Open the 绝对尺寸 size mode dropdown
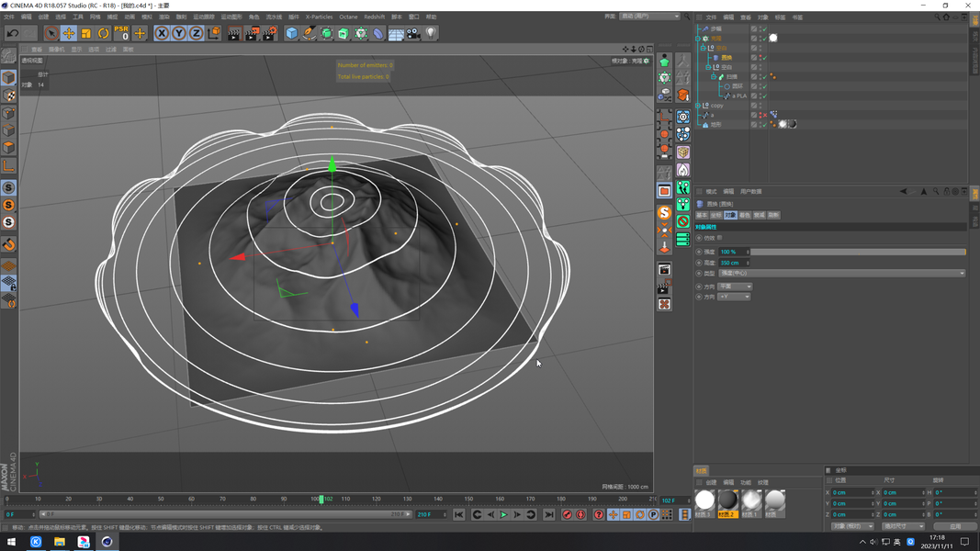980x551 pixels. (903, 526)
